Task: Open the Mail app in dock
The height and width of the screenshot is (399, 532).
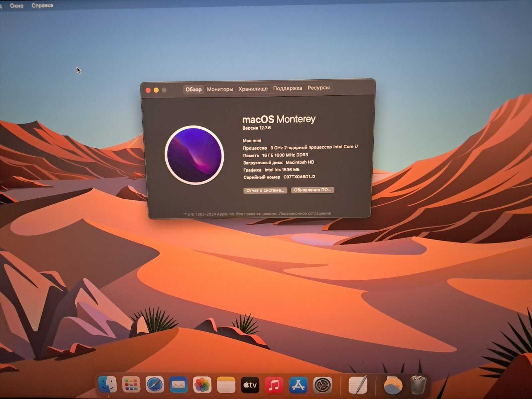Action: point(179,385)
